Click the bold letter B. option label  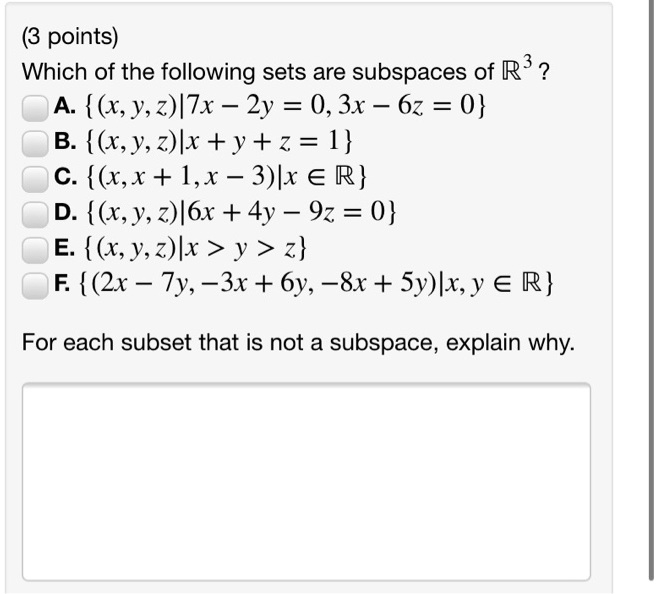pos(65,141)
